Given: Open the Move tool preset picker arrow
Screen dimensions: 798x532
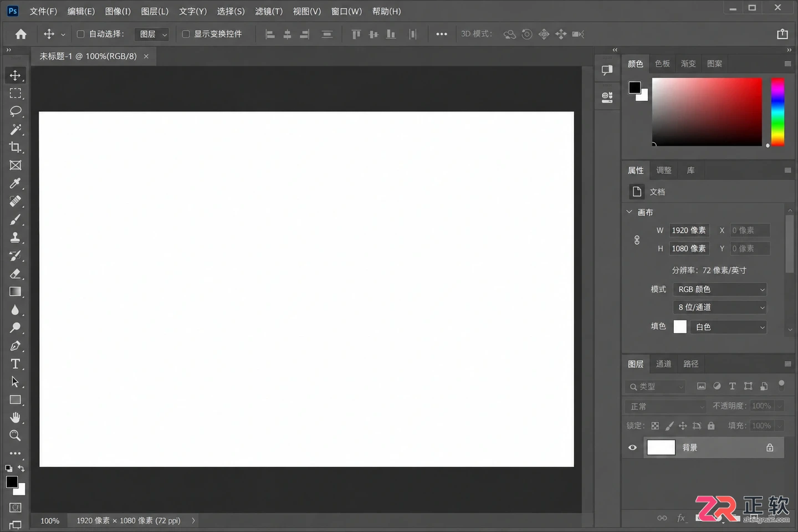Looking at the screenshot, I should (63, 34).
